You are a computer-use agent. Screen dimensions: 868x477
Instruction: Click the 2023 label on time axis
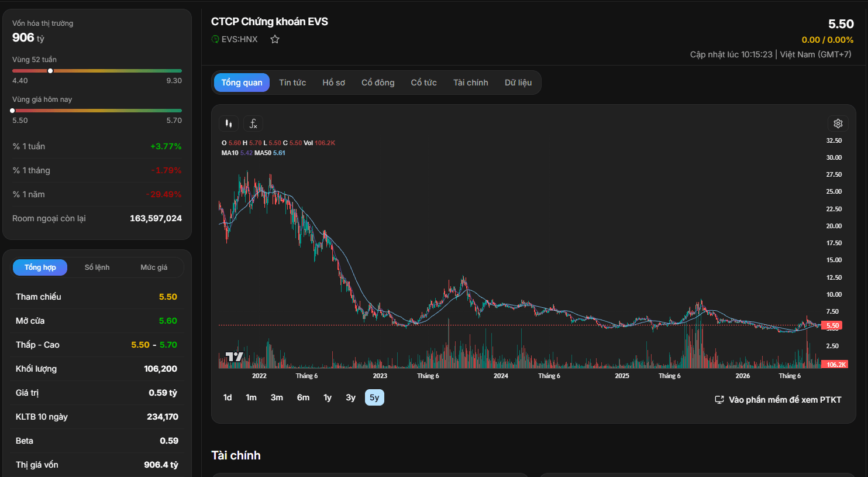click(x=380, y=376)
